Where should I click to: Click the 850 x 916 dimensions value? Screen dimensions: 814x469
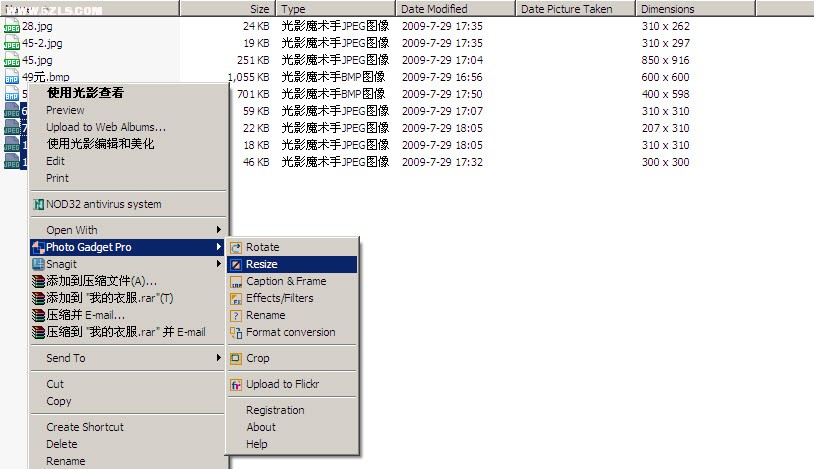coord(666,60)
